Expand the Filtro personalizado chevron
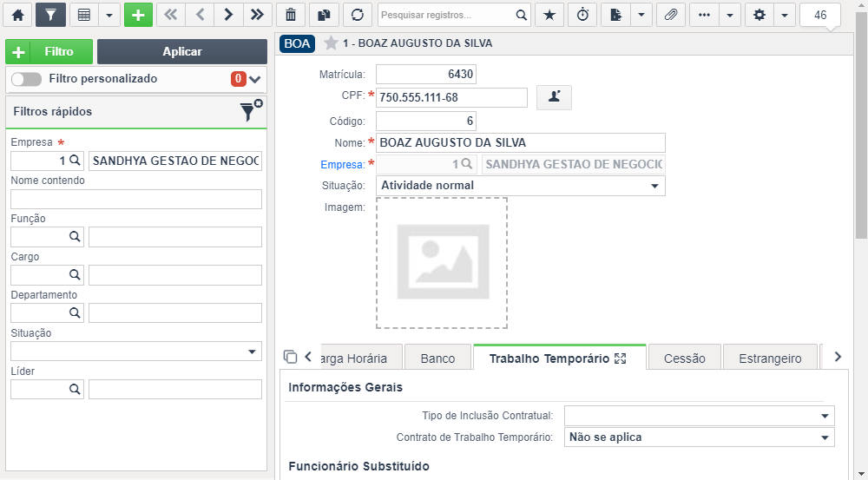The height and width of the screenshot is (480, 868). pyautogui.click(x=254, y=79)
